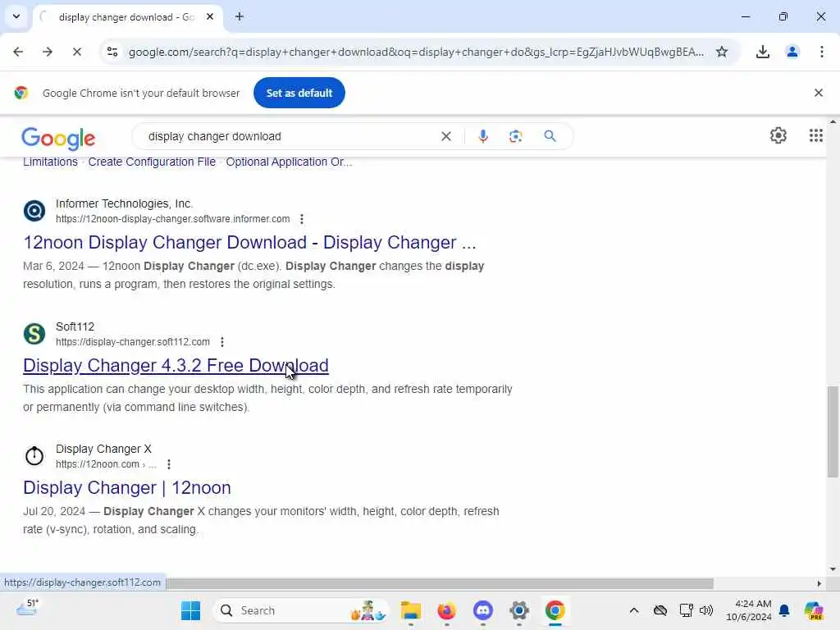Click Informer Technologies site icon
The width and height of the screenshot is (840, 630).
click(x=34, y=211)
